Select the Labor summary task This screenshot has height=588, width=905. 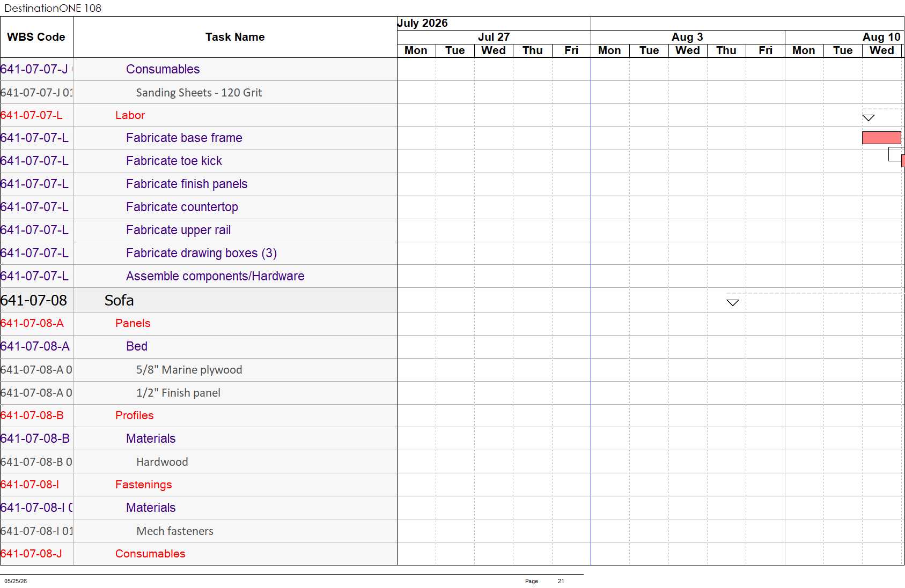point(130,115)
